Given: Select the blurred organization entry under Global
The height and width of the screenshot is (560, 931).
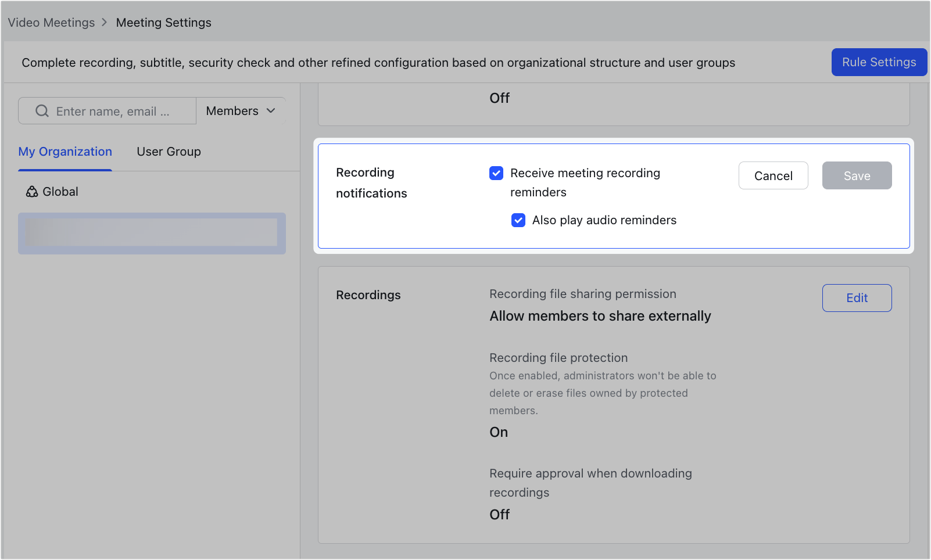Looking at the screenshot, I should click(152, 234).
